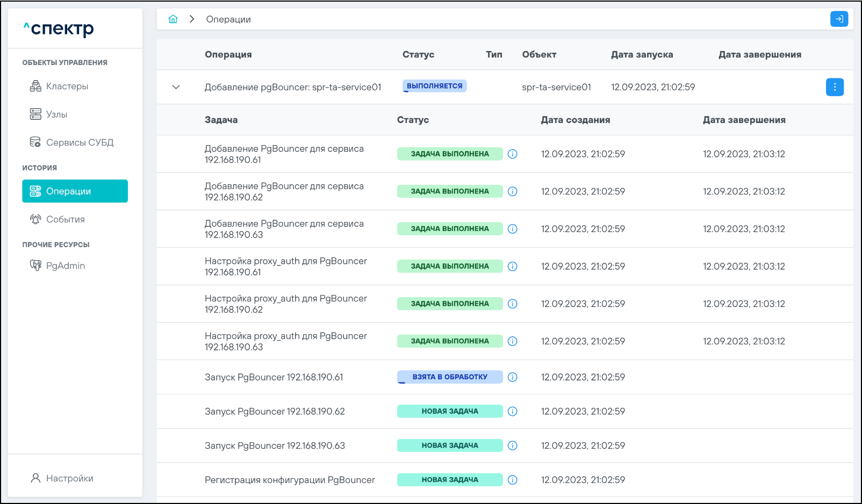Open События in the sidebar
Screen dimensions: 862x504
65,219
